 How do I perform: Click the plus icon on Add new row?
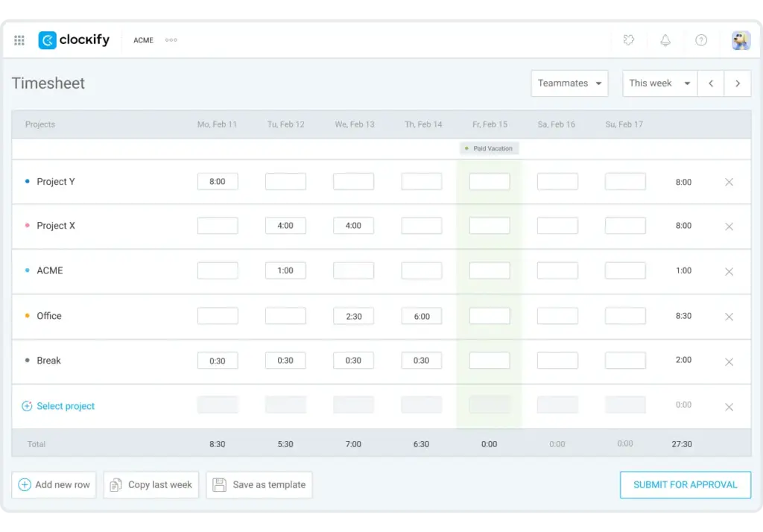24,484
